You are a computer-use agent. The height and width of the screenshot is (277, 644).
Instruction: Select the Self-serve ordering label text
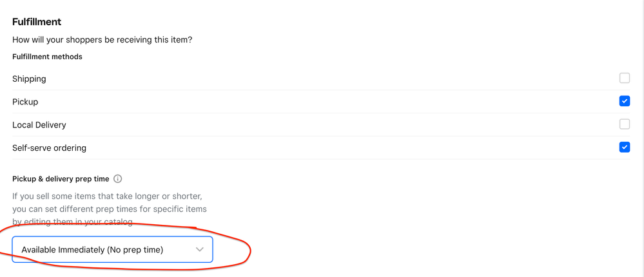[49, 148]
